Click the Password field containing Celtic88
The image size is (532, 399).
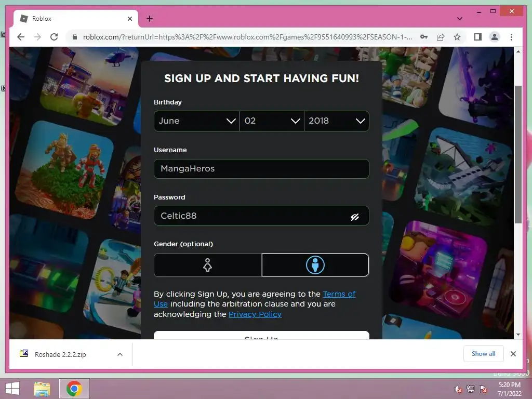261,216
